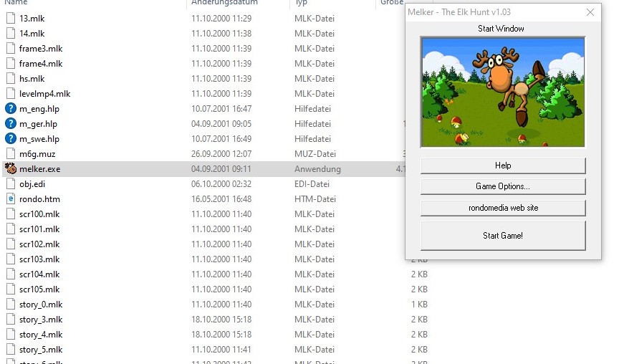The width and height of the screenshot is (624, 364).
Task: Click type Anwendung in melker.exe row
Action: [317, 169]
